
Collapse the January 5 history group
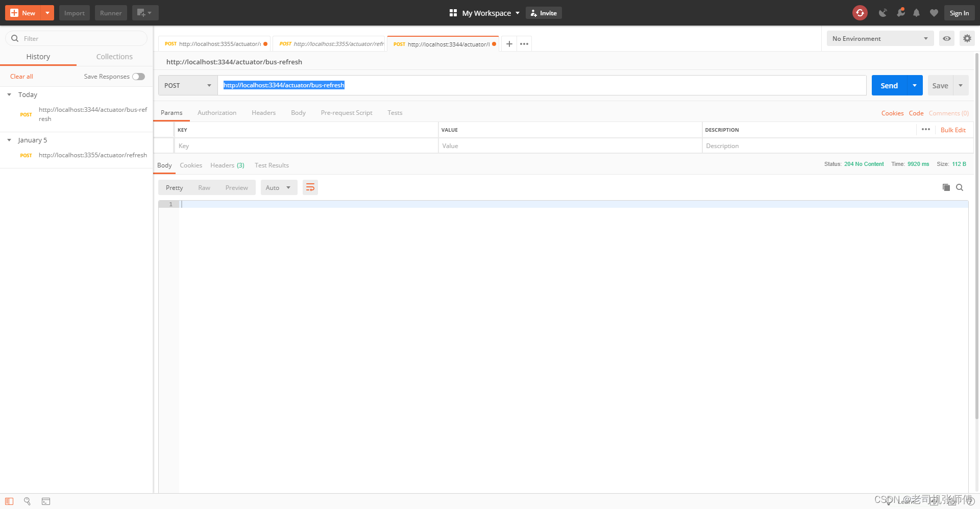coord(9,140)
